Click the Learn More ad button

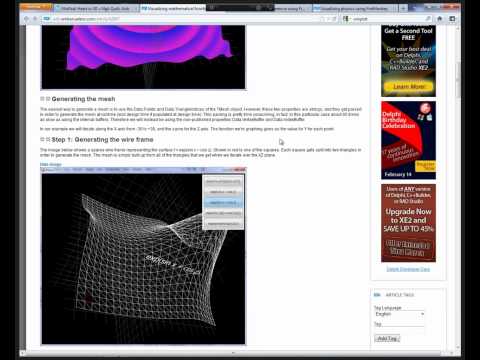[x=409, y=86]
